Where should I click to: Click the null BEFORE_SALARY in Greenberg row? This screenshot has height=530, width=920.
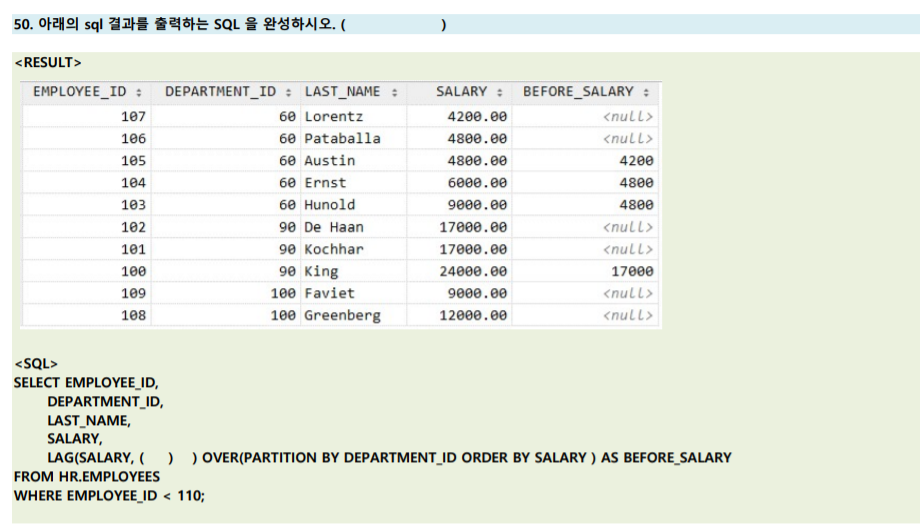click(x=628, y=315)
